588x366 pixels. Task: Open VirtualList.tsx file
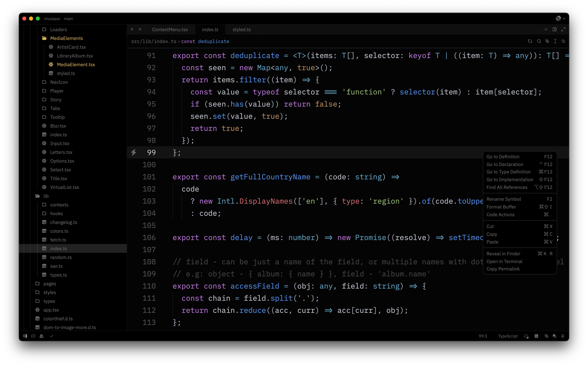click(x=64, y=187)
